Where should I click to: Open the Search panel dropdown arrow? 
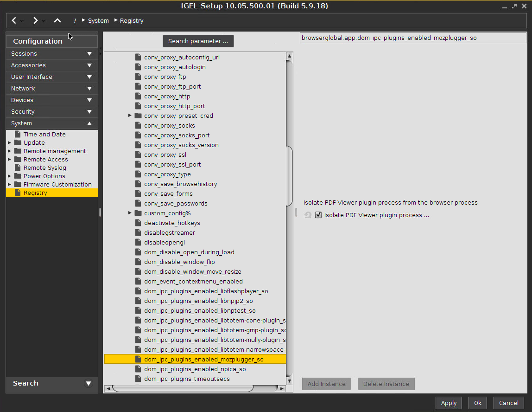tap(89, 383)
